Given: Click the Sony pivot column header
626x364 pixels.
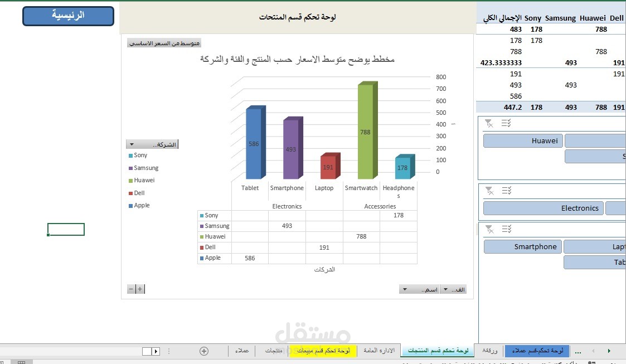Looking at the screenshot, I should pyautogui.click(x=532, y=18).
